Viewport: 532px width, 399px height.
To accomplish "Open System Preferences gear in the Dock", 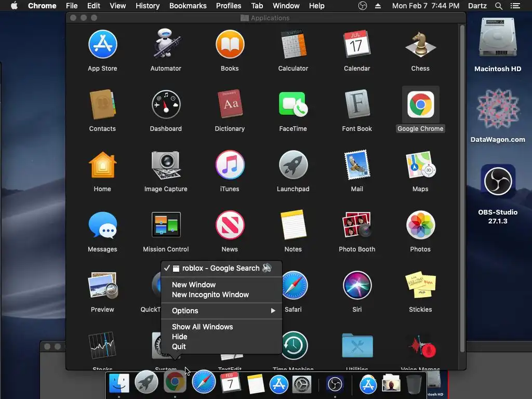I will pyautogui.click(x=302, y=384).
